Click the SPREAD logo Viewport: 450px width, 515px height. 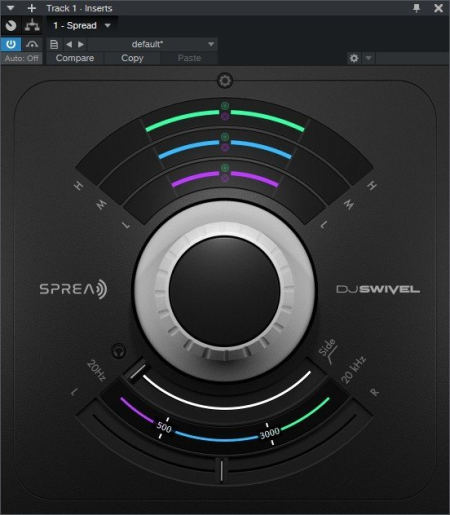tap(73, 289)
